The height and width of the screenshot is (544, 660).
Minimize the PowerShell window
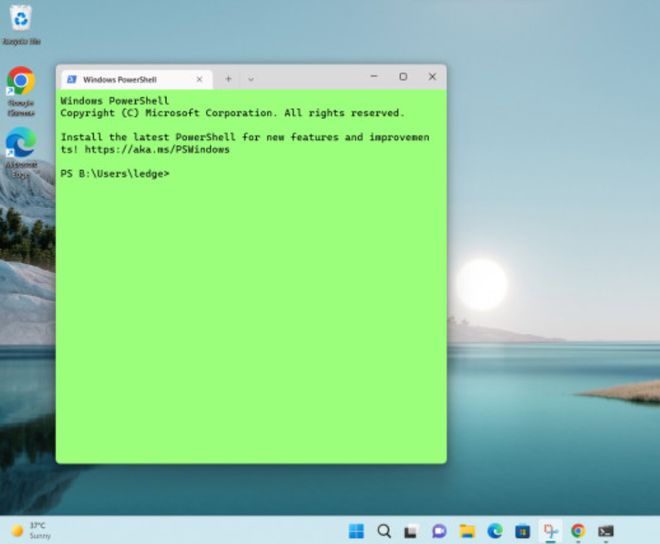point(374,76)
